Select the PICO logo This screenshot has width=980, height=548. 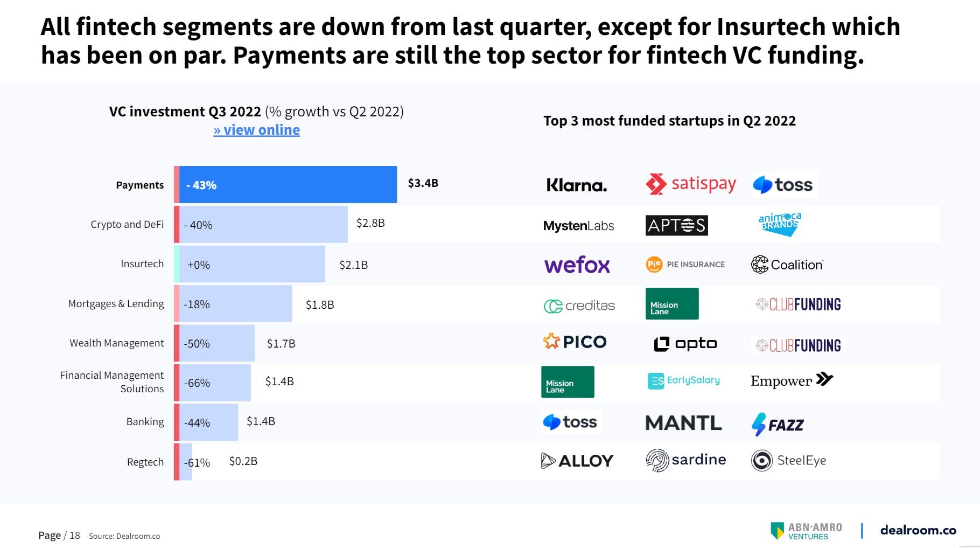(x=575, y=342)
